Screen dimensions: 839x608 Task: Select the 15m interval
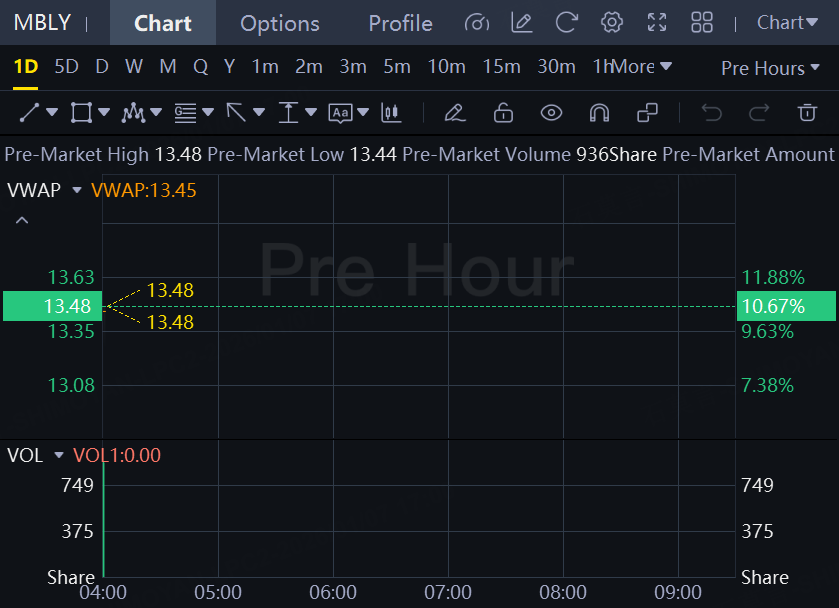point(501,66)
